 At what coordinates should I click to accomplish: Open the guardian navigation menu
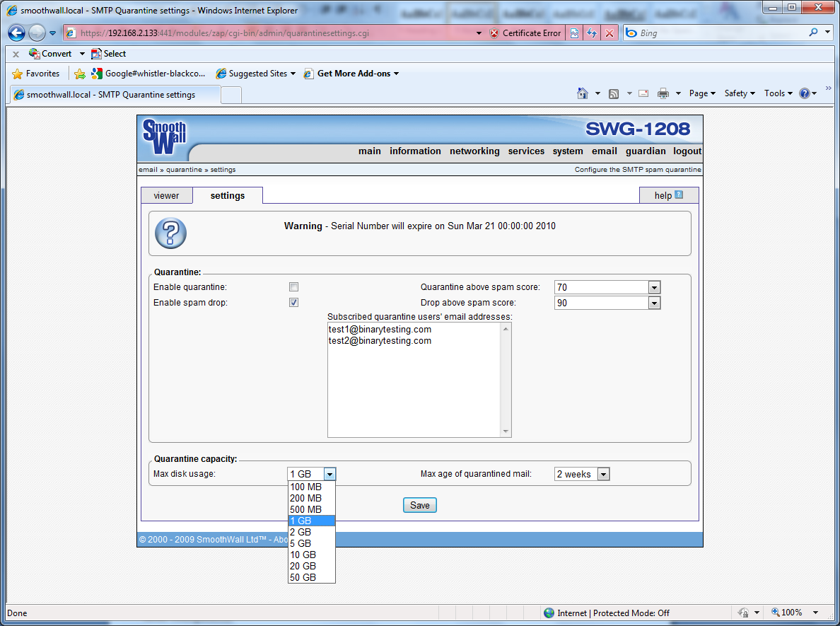pos(646,151)
